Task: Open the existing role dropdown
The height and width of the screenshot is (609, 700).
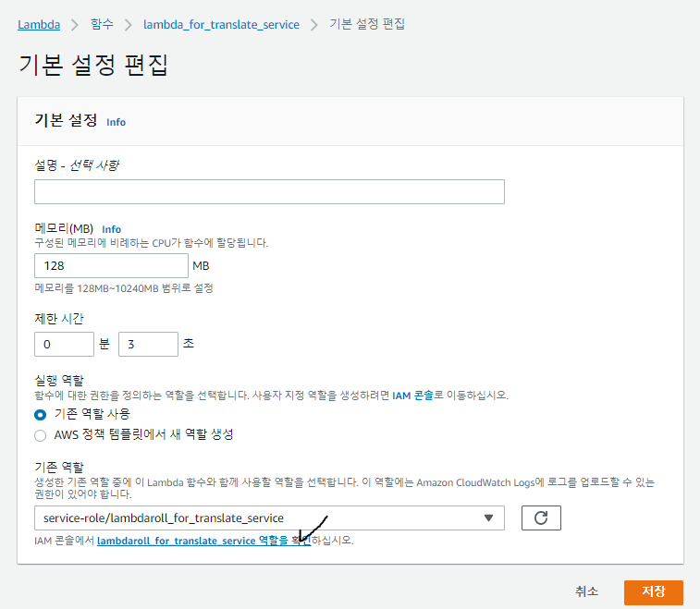Action: 269,518
